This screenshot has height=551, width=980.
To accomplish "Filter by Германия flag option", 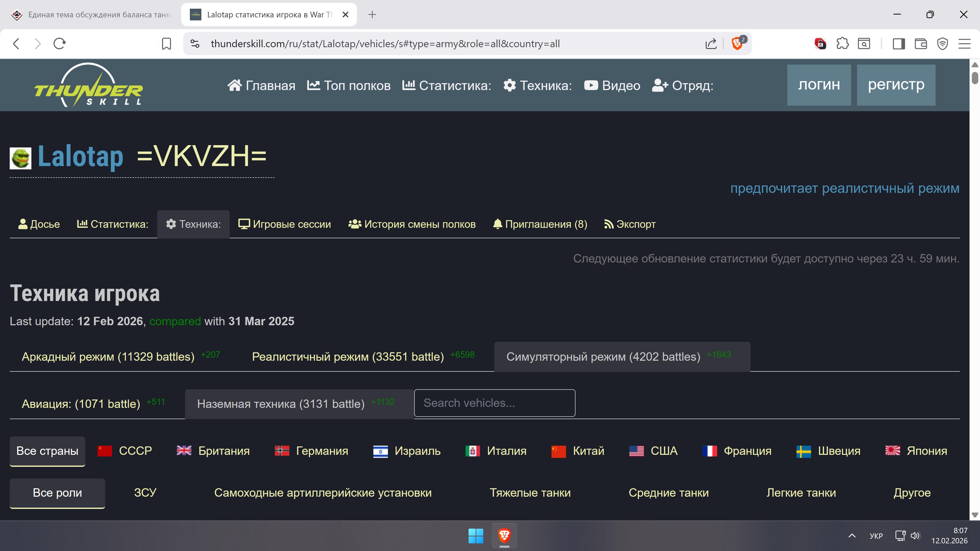I will point(311,451).
